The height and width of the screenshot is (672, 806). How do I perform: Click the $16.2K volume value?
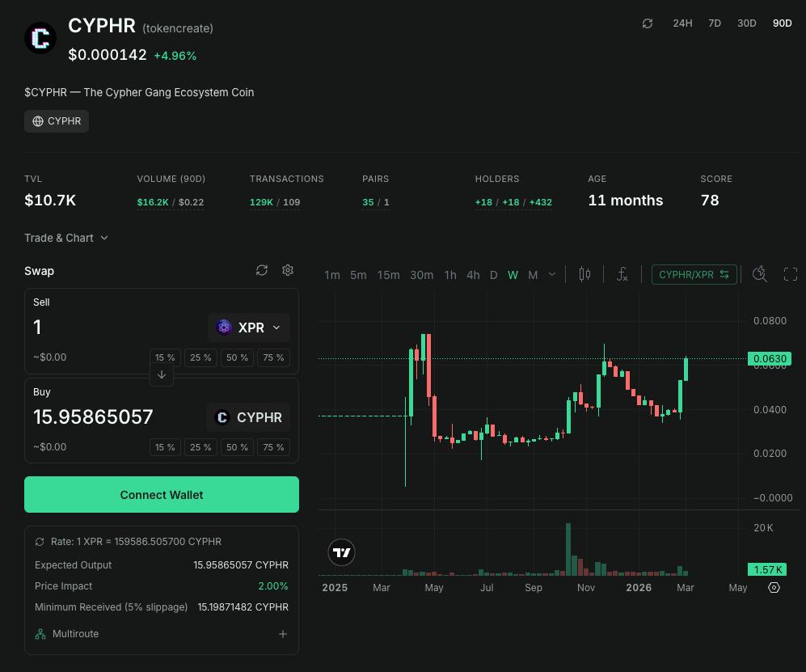tap(153, 202)
